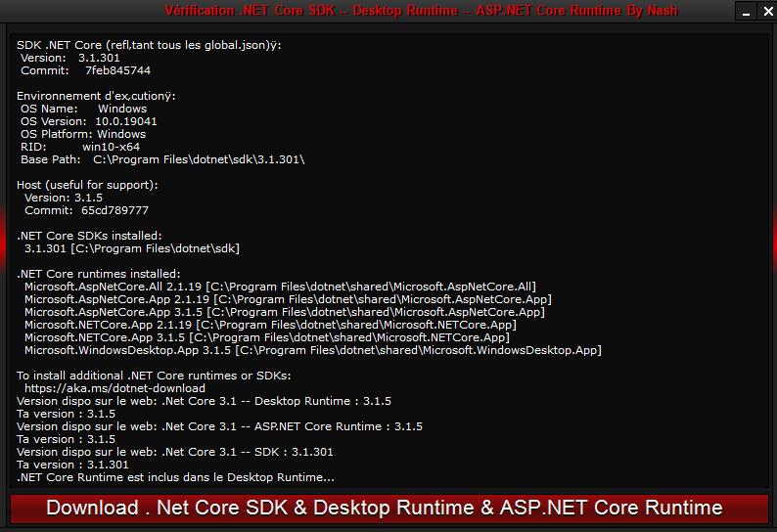Select the 'OS Name: Windows' line

[x=84, y=109]
